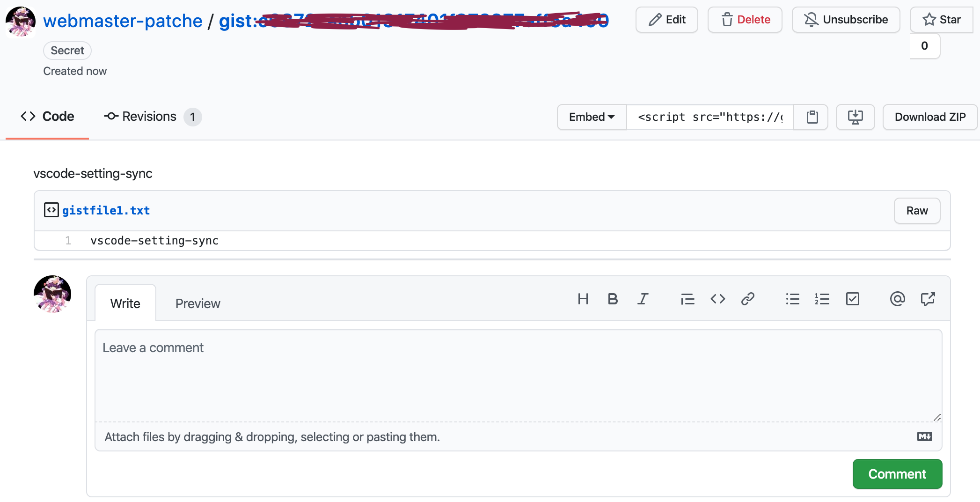Open the Markdown supported icon
Screen dimensions: 980x502
[924, 436]
